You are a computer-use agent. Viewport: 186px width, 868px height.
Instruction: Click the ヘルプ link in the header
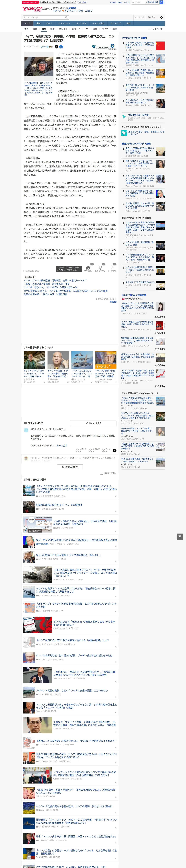pyautogui.click(x=127, y=2)
